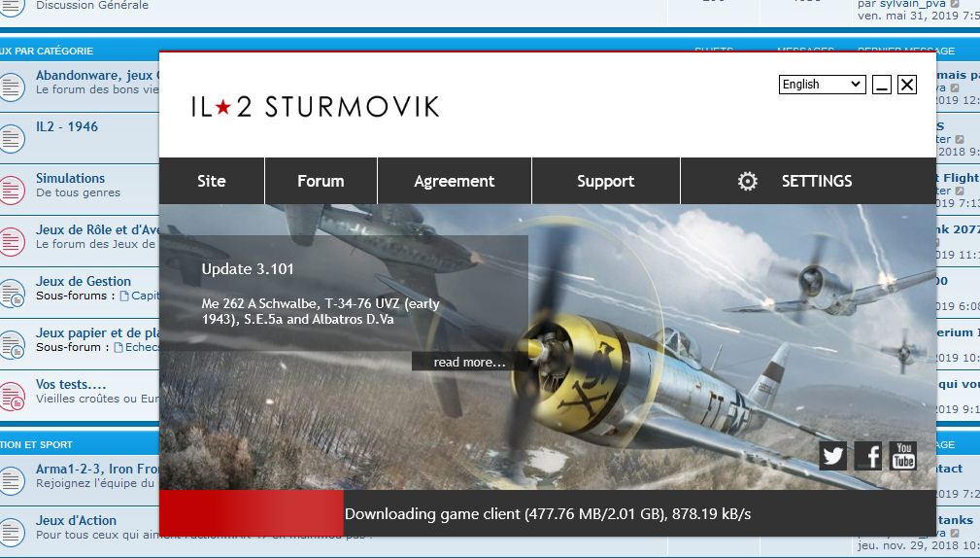Viewport: 980px width, 558px height.
Task: Click the forum icon beside IL2 - 1946
Action: coord(12,138)
